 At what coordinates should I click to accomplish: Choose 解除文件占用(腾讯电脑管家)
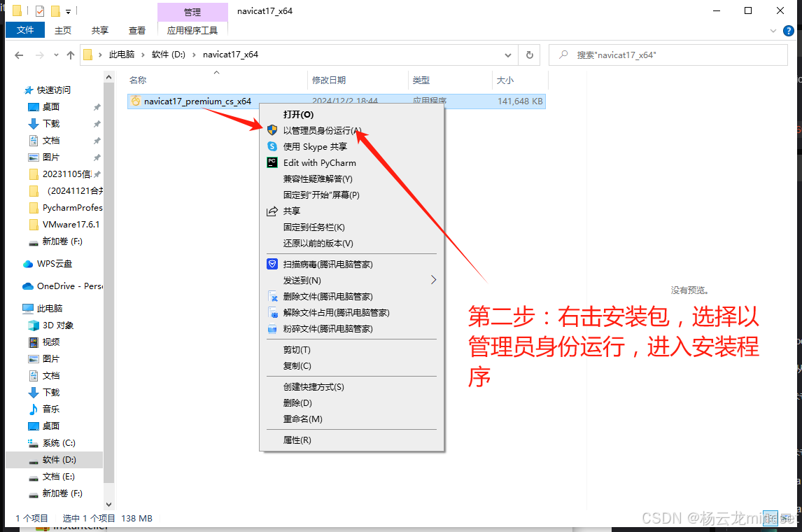352,312
